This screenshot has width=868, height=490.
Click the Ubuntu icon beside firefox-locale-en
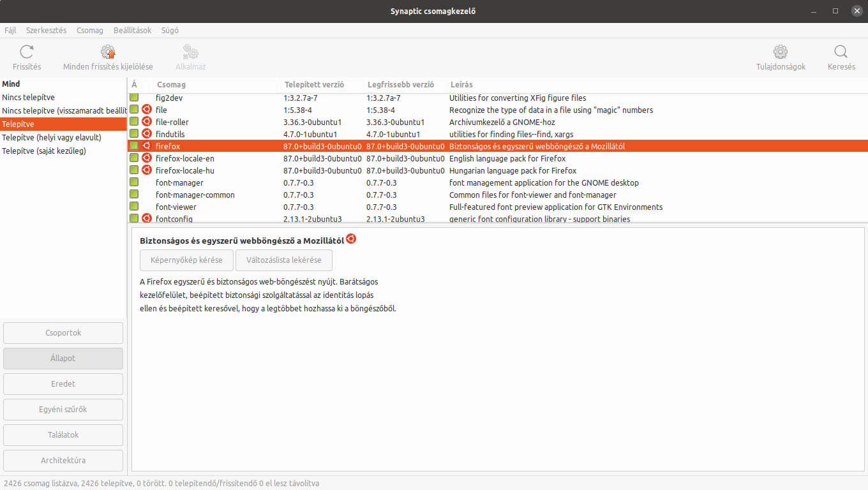pyautogui.click(x=146, y=158)
